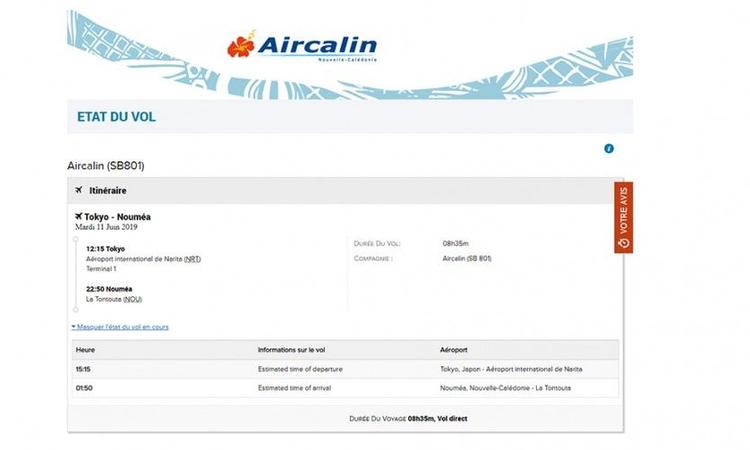Click 22:50 Nouméa arrival time
750x450 pixels.
(x=109, y=289)
